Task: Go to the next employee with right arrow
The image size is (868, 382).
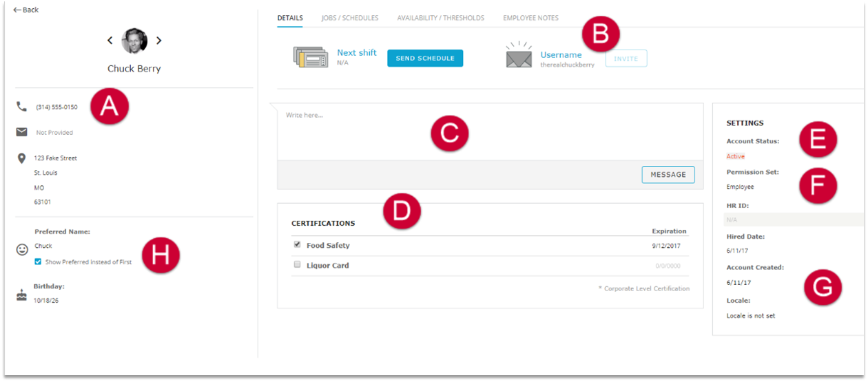Action: point(158,41)
